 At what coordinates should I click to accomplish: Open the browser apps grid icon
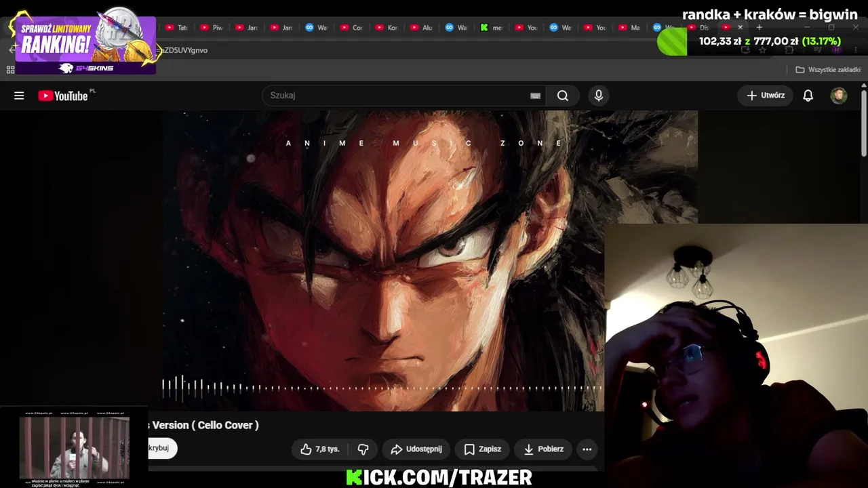(x=10, y=70)
